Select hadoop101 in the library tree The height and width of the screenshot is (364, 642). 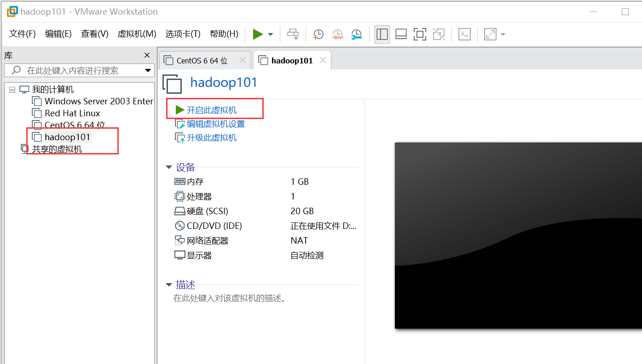[68, 137]
